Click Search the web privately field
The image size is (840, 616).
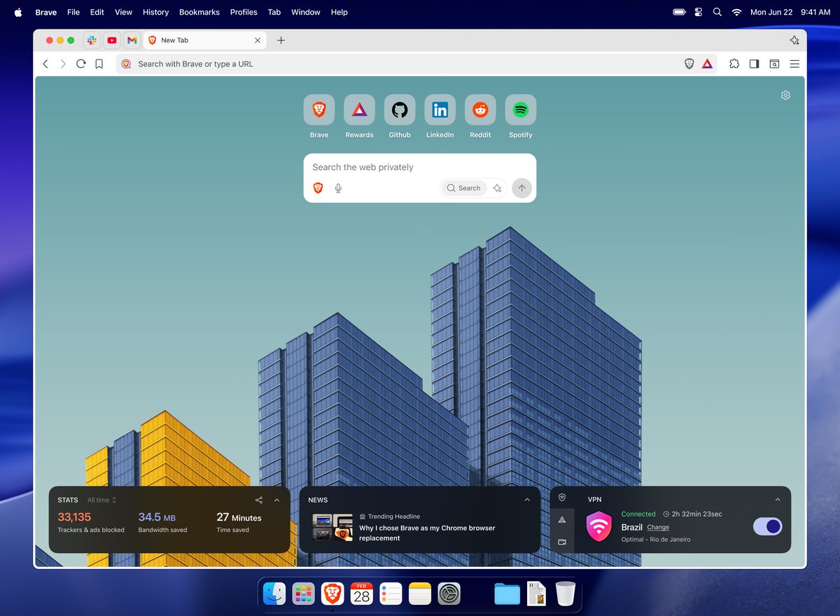[420, 167]
